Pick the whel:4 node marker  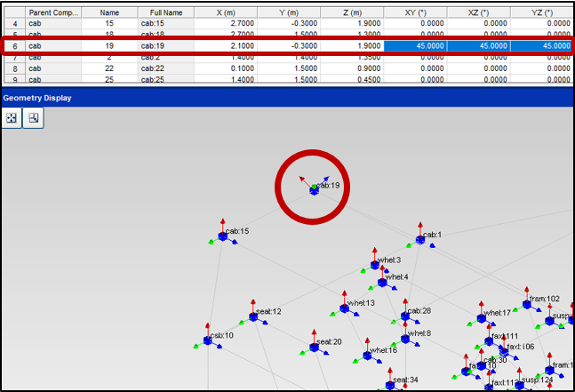click(x=382, y=283)
